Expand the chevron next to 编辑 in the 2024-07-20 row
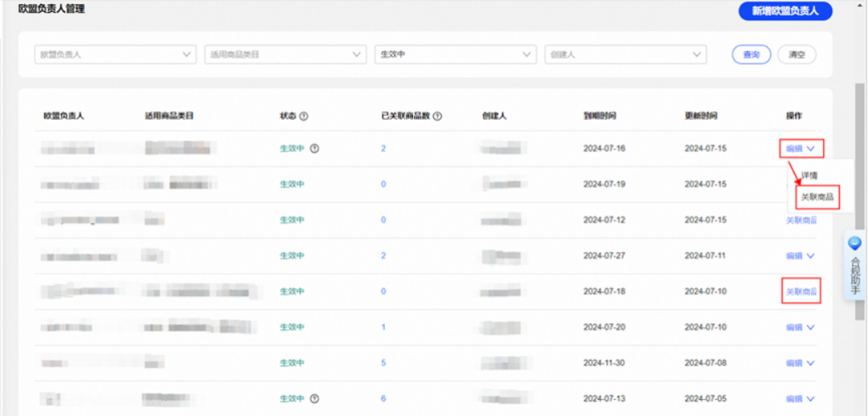868x416 pixels. point(811,327)
